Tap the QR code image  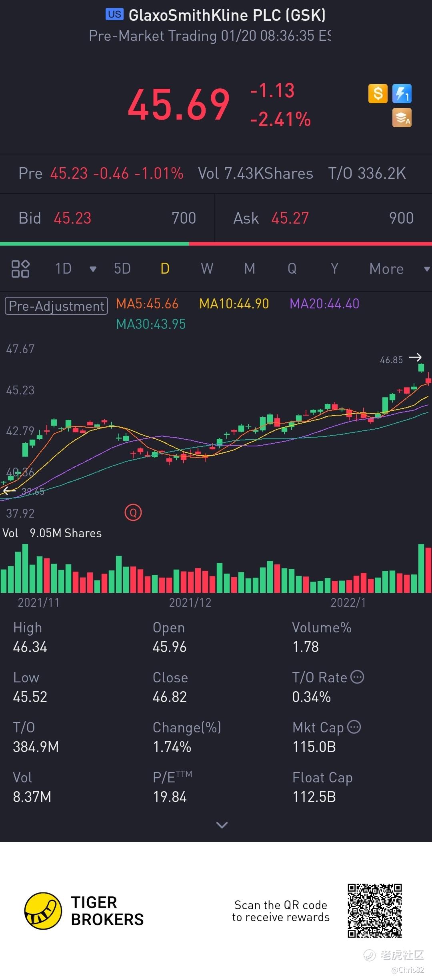coord(375,911)
